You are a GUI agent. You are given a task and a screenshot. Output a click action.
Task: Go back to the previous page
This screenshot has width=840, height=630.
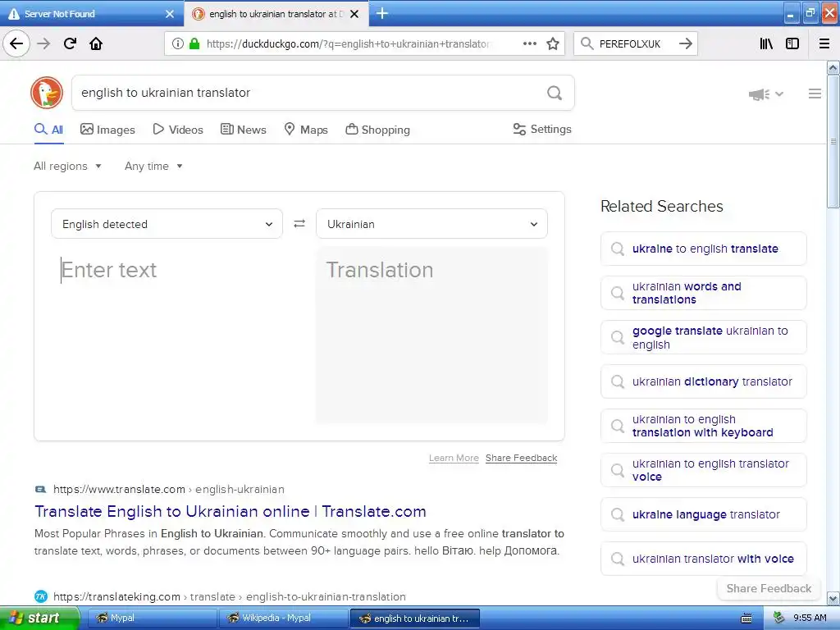[16, 43]
